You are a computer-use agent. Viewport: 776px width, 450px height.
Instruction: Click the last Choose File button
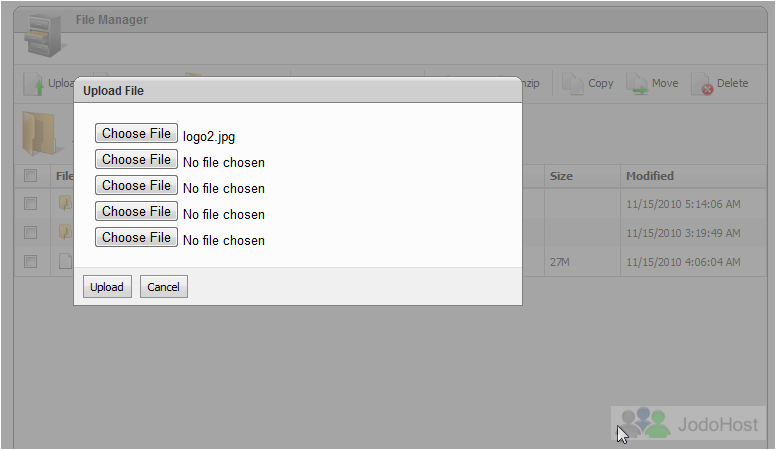(136, 237)
